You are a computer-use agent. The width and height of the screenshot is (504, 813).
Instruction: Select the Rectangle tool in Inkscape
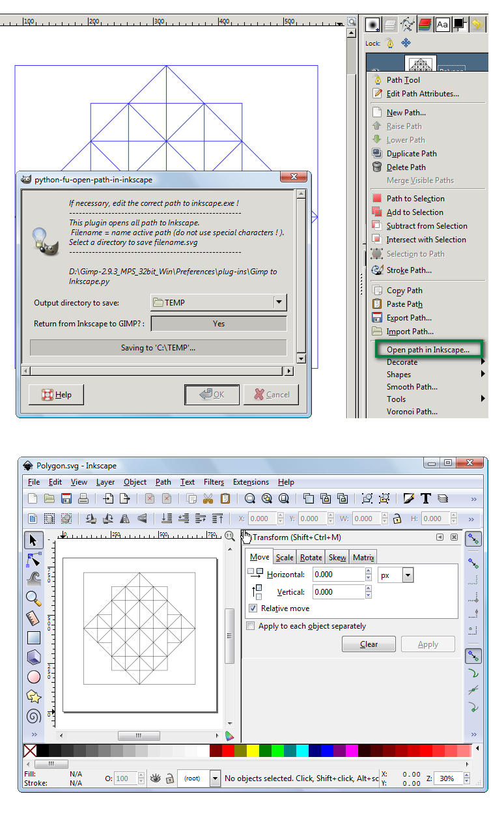click(34, 638)
